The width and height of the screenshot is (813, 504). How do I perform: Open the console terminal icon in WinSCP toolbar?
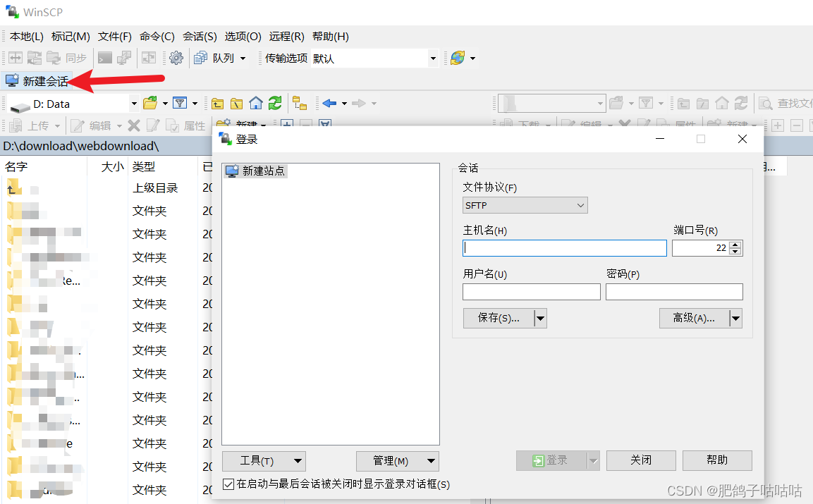coord(105,58)
